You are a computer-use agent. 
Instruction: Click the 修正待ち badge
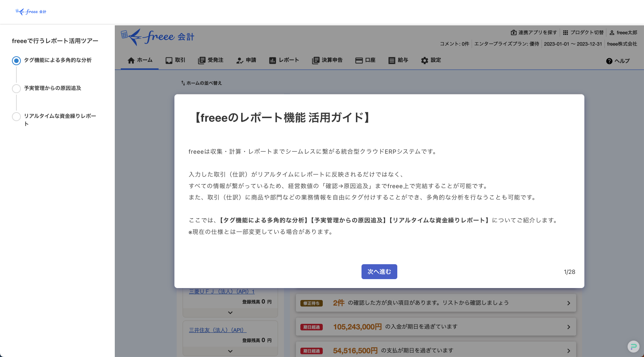[312, 303]
